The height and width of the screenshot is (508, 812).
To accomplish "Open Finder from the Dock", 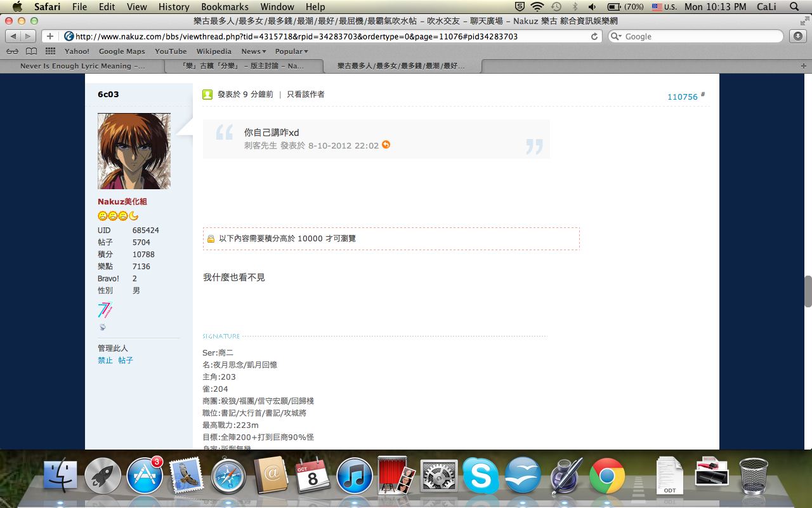I will pos(60,476).
